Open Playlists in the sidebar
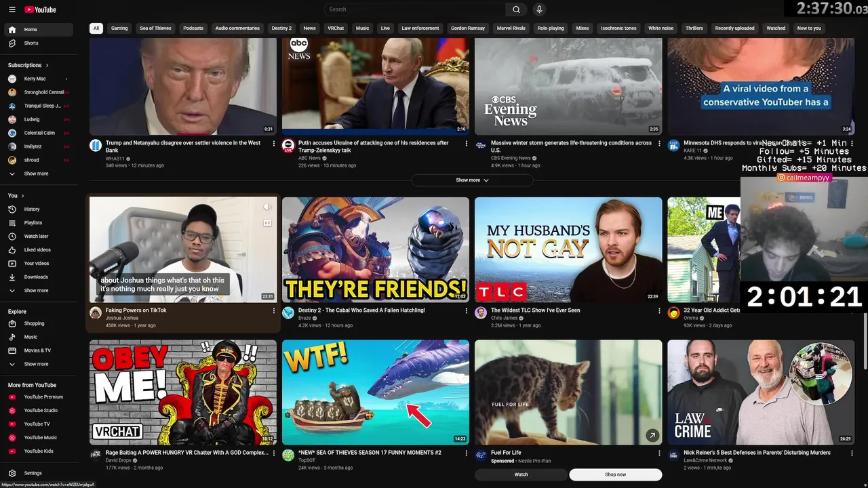This screenshot has height=488, width=868. coord(39,223)
